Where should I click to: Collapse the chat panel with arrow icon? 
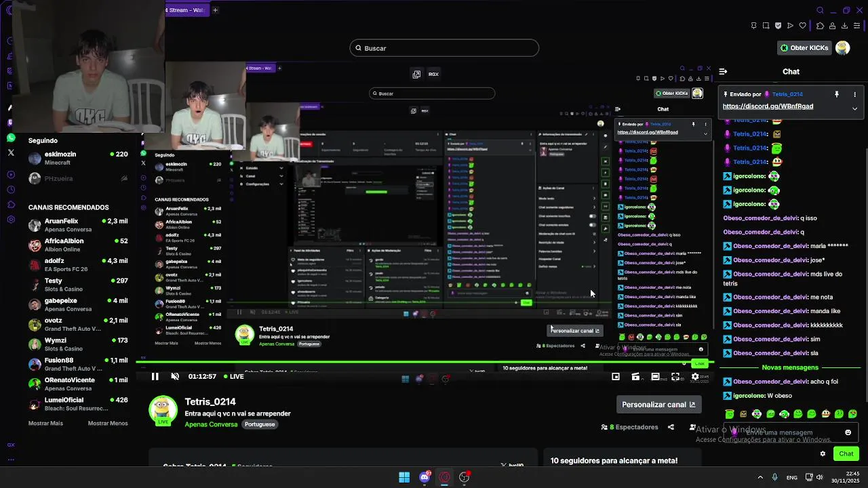click(723, 71)
